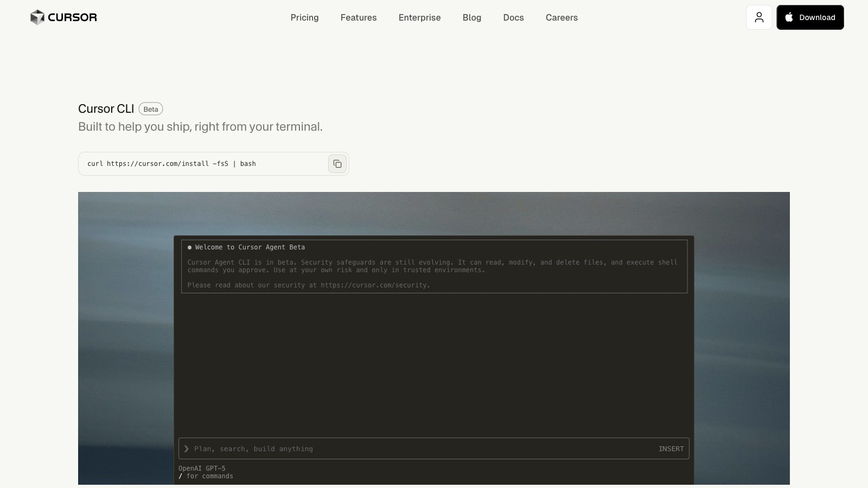Open the Careers page
Viewport: 868px width, 488px height.
561,17
